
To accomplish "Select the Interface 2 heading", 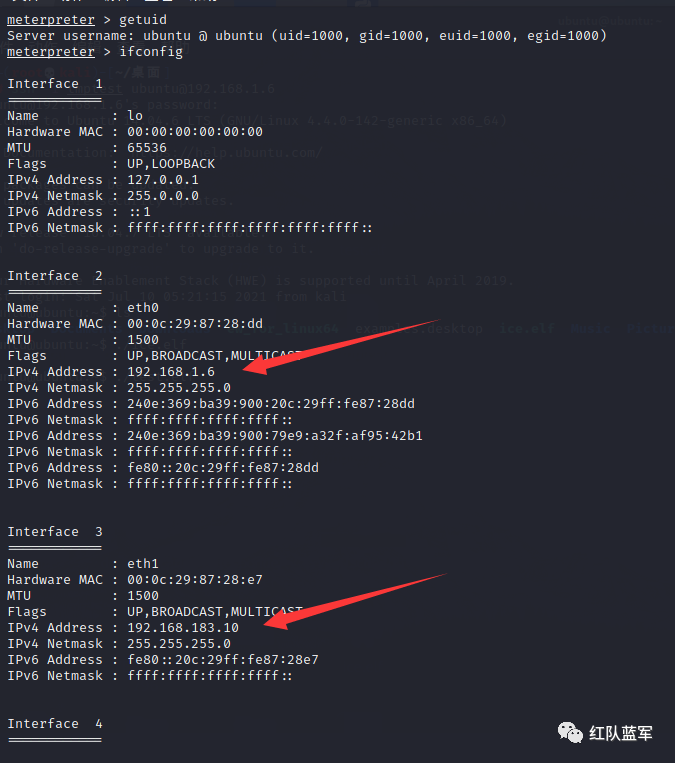I will (x=55, y=276).
